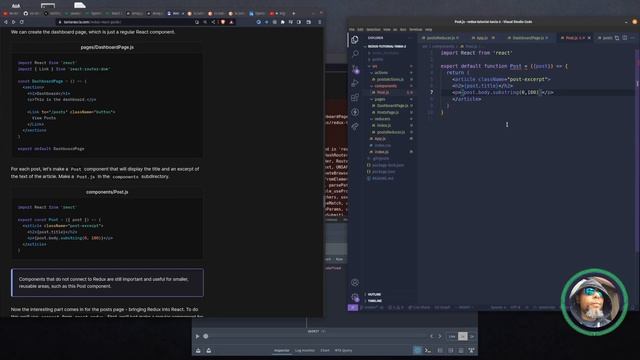Open the Accounts menu in VS Code activity bar

point(355,282)
